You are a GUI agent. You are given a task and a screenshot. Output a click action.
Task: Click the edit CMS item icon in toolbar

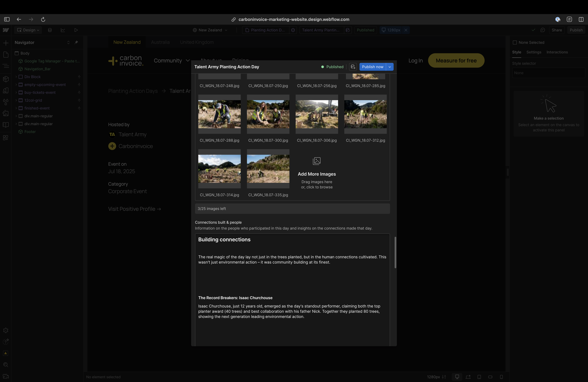click(348, 30)
